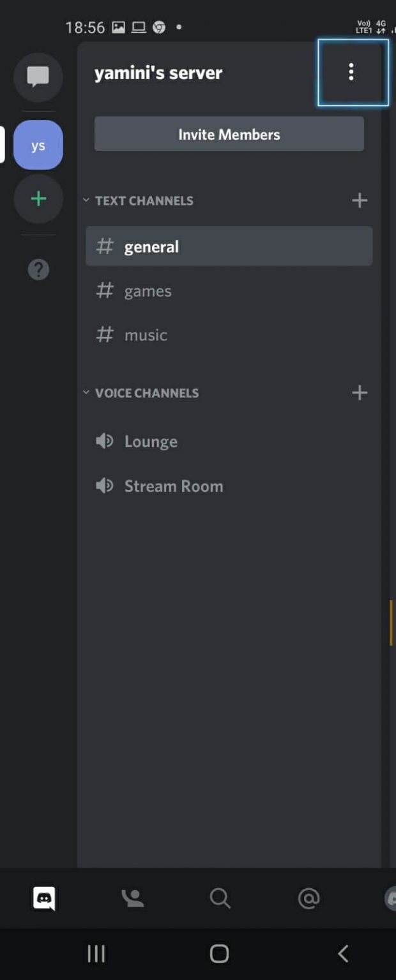Tap the Android home button
Image resolution: width=396 pixels, height=980 pixels.
(219, 953)
